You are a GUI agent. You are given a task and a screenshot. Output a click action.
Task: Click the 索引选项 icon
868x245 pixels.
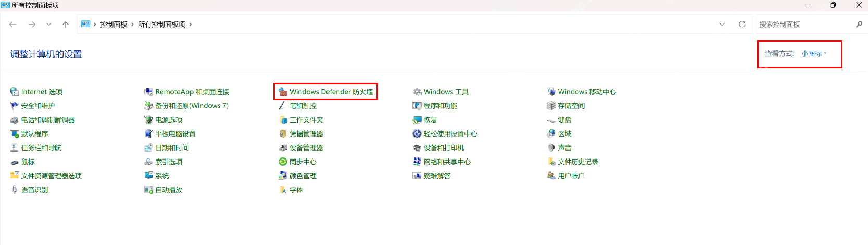pos(148,162)
